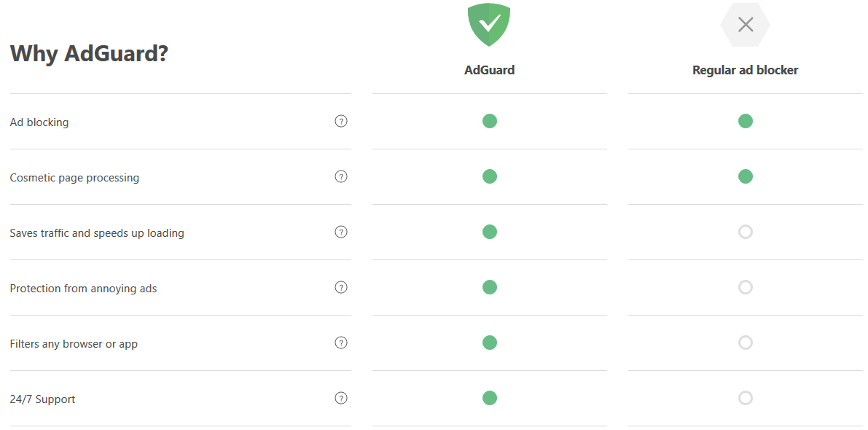Click the AdGuard green dot for 24/7 Support
The image size is (868, 430).
click(489, 398)
